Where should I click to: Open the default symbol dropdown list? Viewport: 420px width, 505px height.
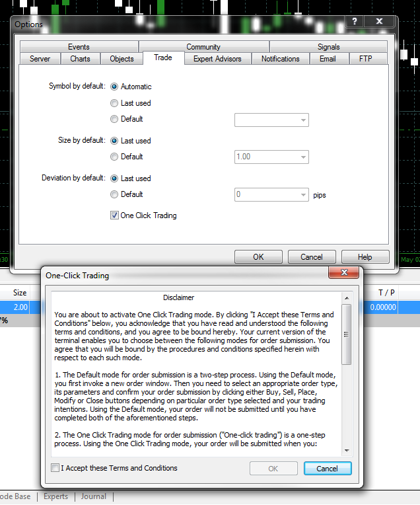(303, 120)
